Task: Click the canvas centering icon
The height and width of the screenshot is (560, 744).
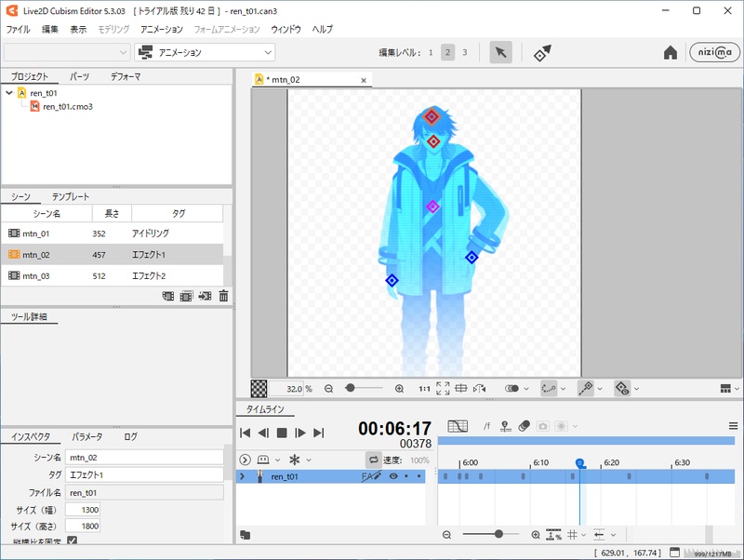Action: click(x=460, y=388)
